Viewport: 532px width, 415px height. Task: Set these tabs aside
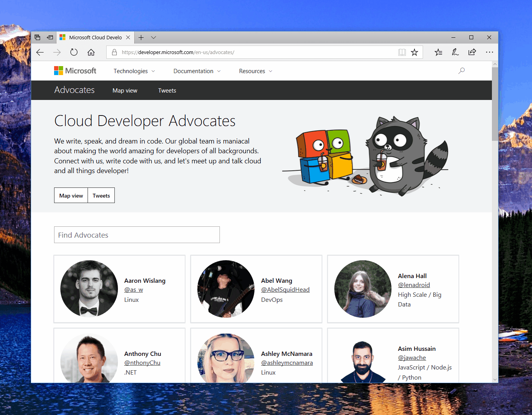point(50,38)
